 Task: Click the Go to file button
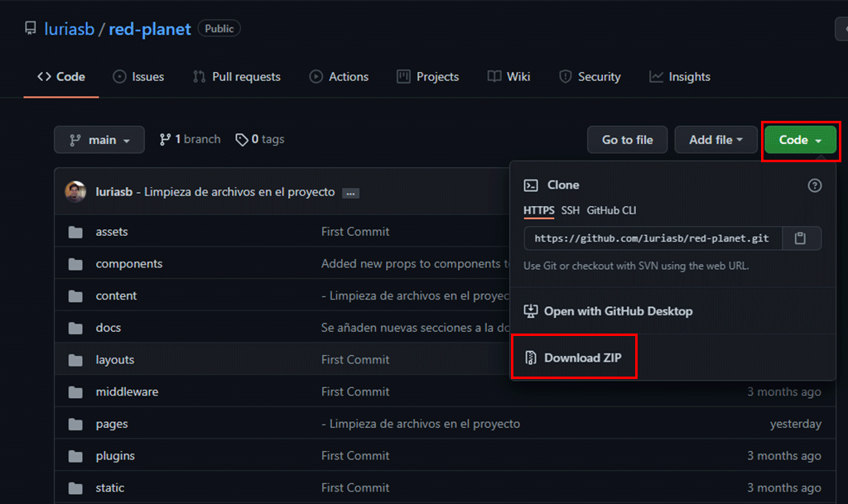click(x=628, y=140)
